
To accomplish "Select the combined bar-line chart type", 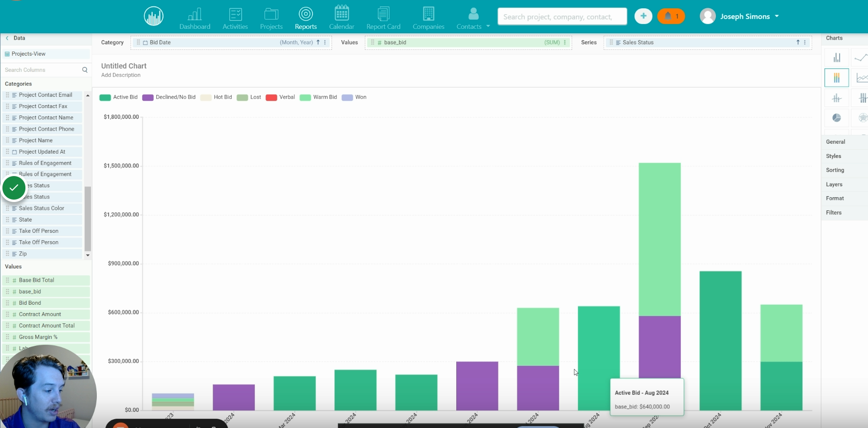I will (837, 98).
